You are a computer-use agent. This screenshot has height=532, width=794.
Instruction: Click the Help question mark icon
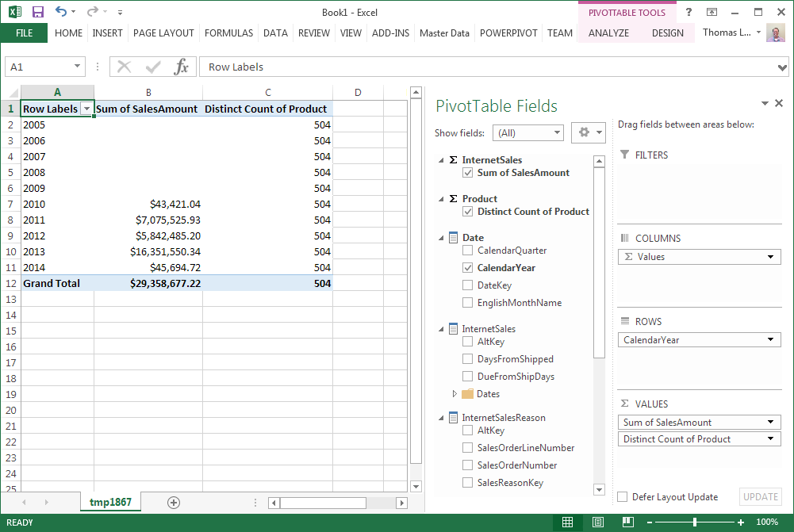tap(689, 12)
